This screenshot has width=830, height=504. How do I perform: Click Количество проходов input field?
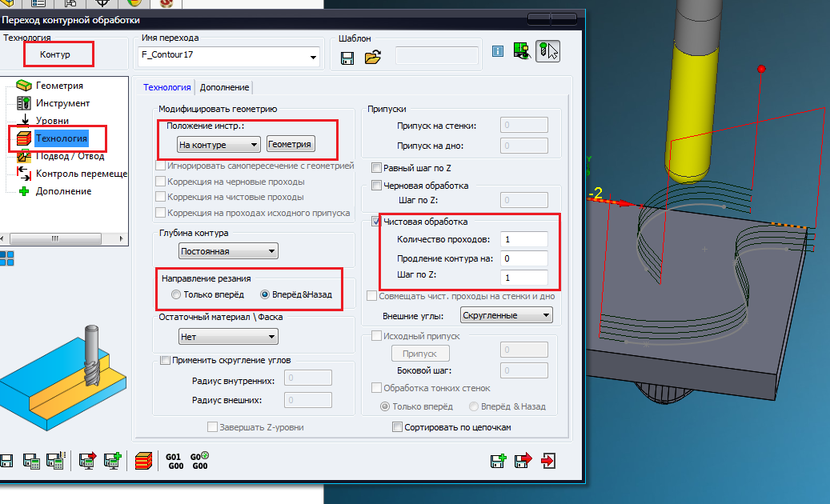[x=524, y=239]
